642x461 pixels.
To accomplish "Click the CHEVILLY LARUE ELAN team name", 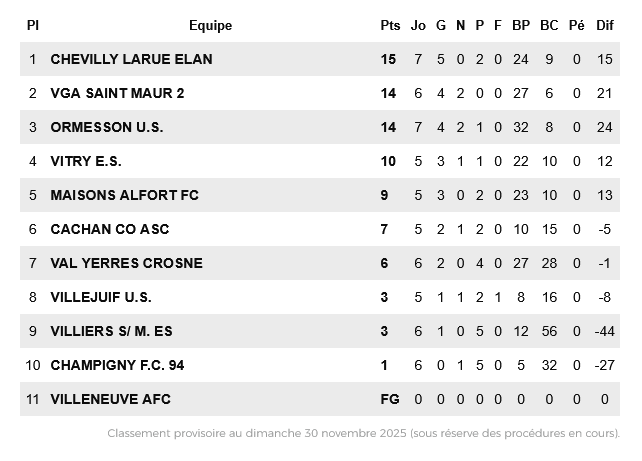I will click(131, 59).
